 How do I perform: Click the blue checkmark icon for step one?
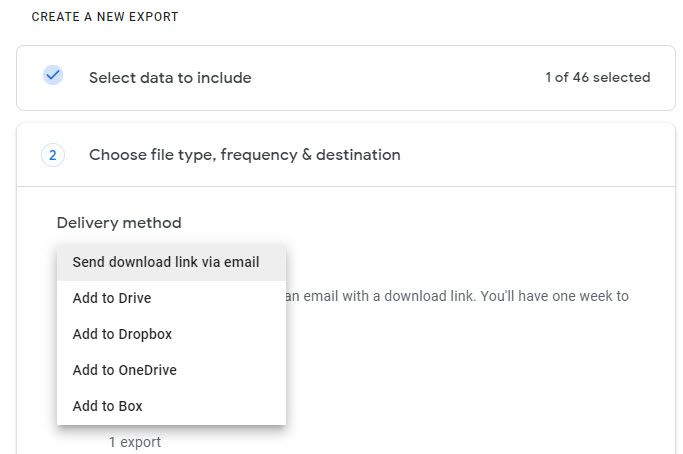53,76
